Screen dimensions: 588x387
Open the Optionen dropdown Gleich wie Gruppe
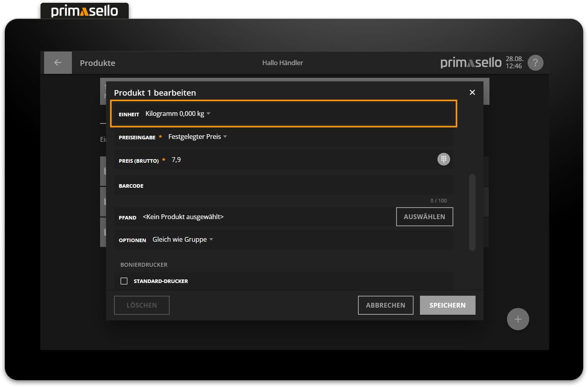click(183, 240)
